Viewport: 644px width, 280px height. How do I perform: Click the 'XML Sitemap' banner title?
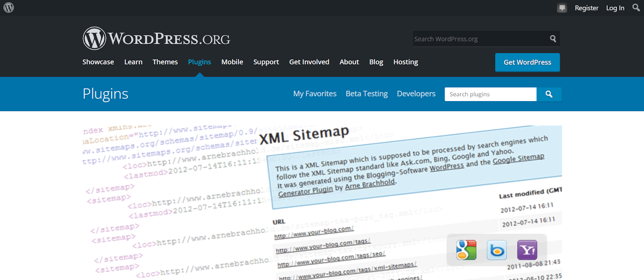point(304,135)
